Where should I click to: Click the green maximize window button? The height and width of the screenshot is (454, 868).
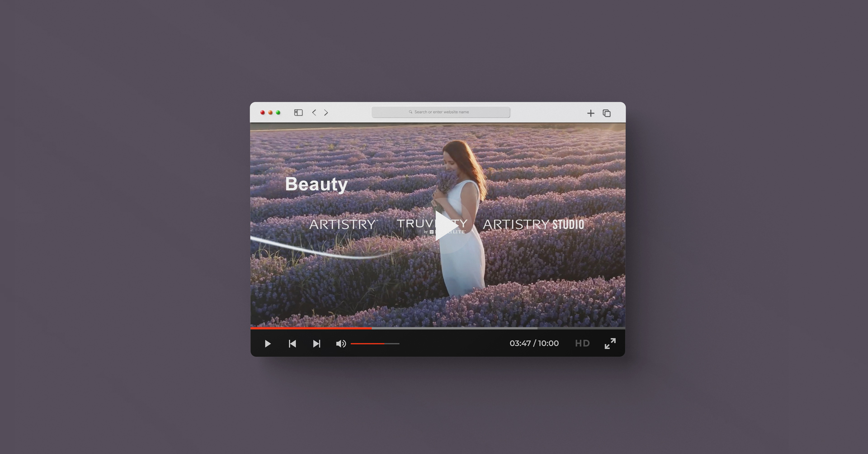tap(278, 113)
